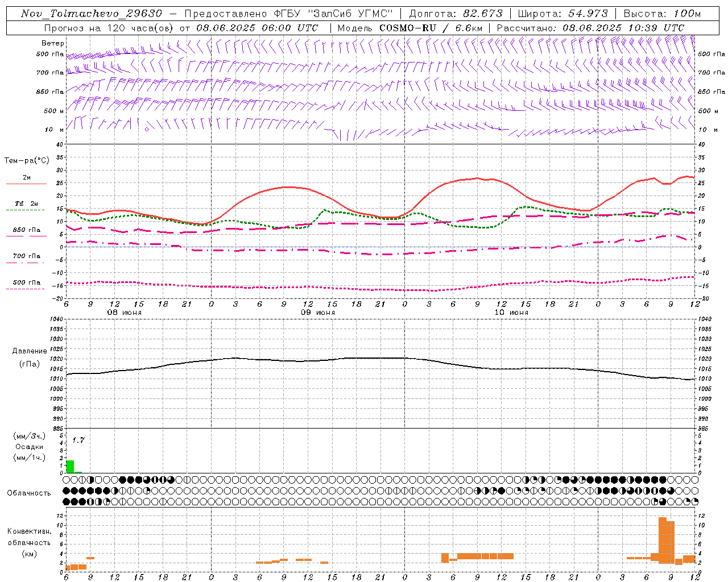Screen dimensions: 728x582
Task: Select the provider text ФГБУ "ЗапСиб УГМС"
Action: (x=334, y=14)
